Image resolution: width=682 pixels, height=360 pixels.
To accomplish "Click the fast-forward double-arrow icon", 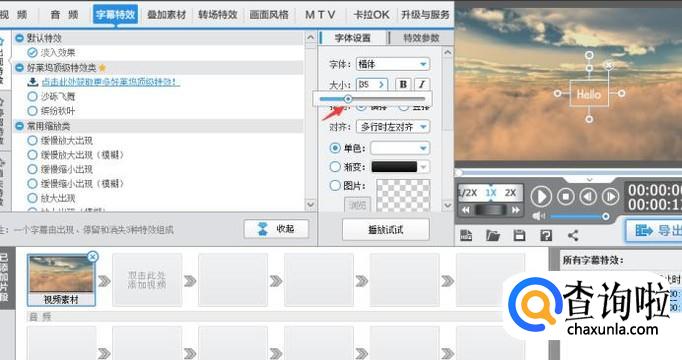I will coord(515,210).
